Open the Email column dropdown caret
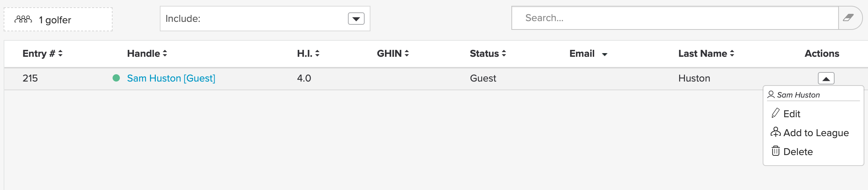The width and height of the screenshot is (868, 190). (605, 55)
